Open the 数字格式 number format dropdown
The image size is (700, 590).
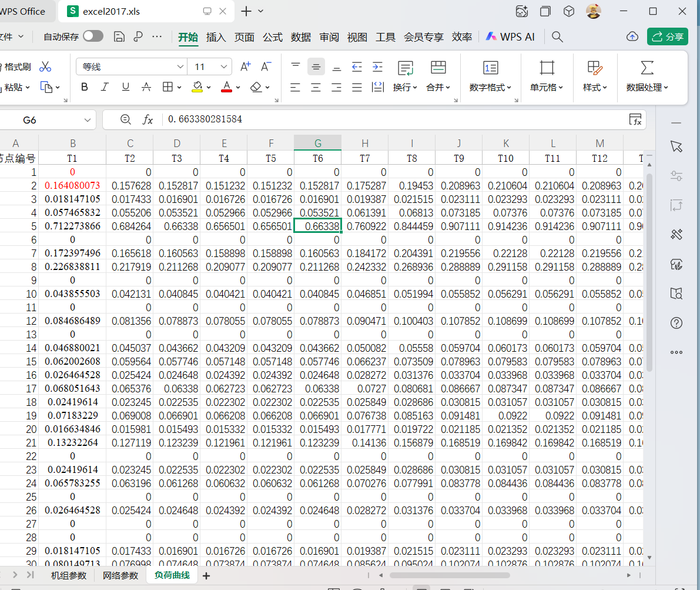coord(490,87)
